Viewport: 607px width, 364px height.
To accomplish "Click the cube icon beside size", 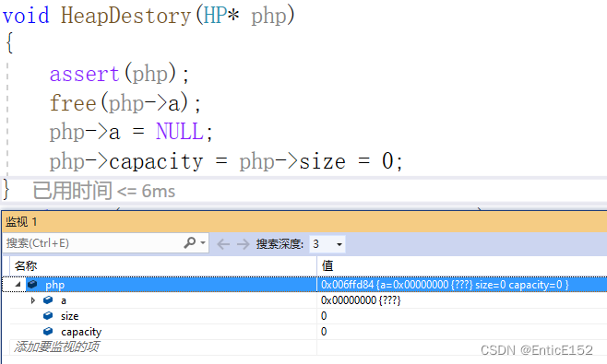I will point(48,316).
